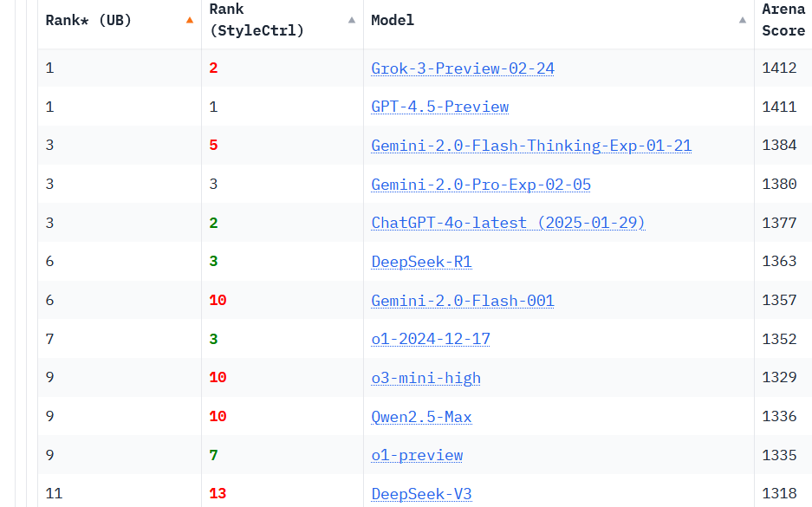Click StyleCtrl rank 1 in GPT-4.5-Preview row
Viewport: 812px width, 507px height.
(x=213, y=107)
